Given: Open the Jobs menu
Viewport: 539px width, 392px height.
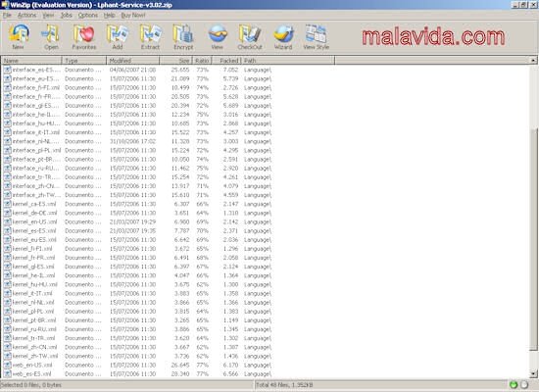Looking at the screenshot, I should 67,15.
